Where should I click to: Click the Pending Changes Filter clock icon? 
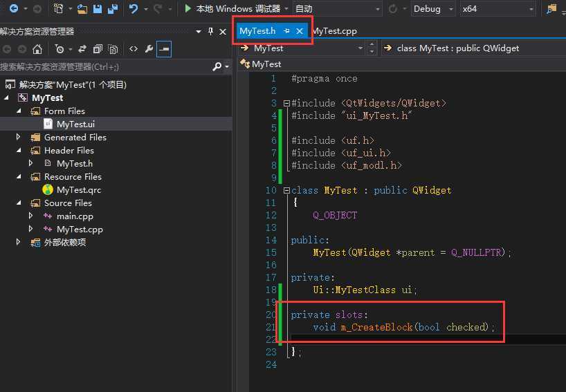pos(60,49)
